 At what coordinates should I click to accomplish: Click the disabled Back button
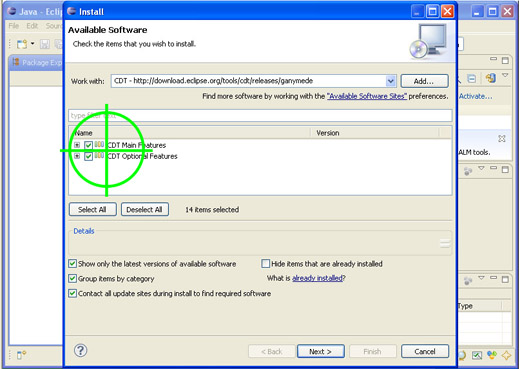[271, 351]
